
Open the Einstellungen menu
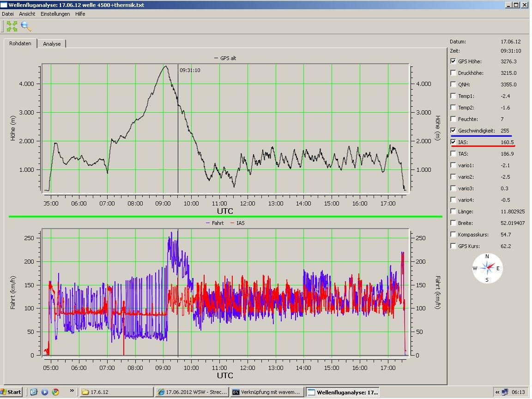click(x=55, y=14)
